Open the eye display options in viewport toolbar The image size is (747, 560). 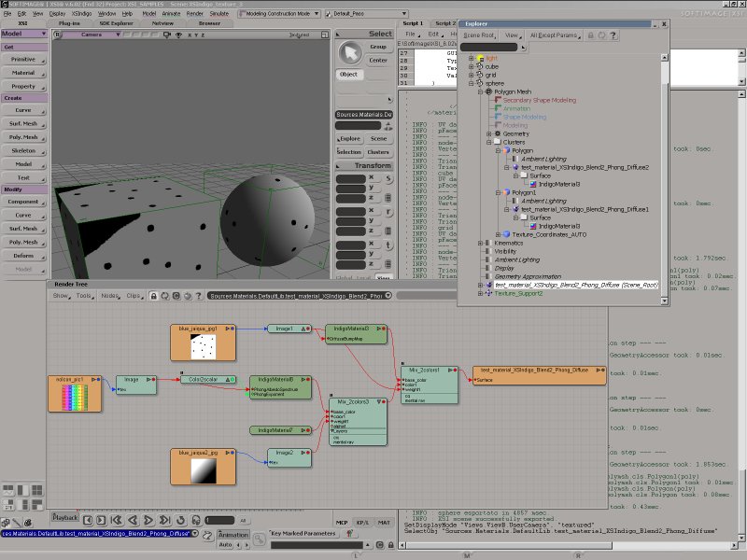[178, 35]
